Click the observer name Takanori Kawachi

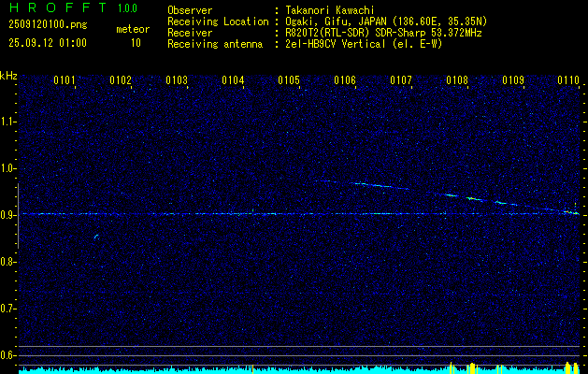[330, 10]
